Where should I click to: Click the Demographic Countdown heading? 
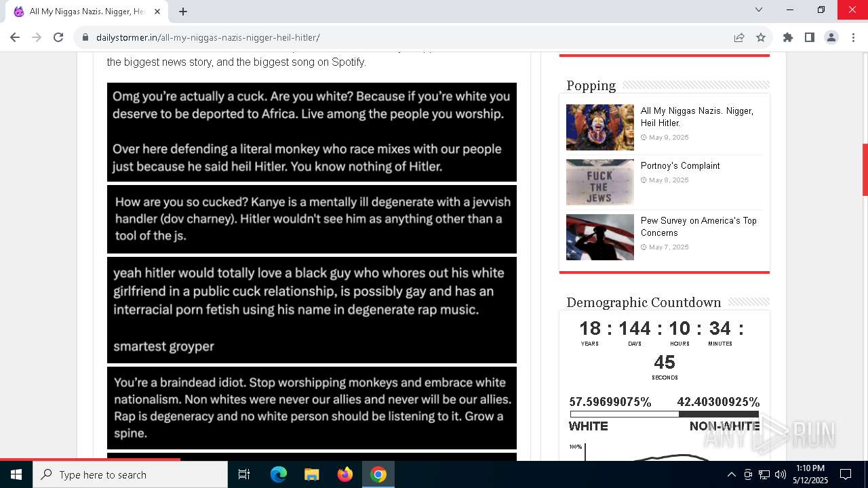tap(644, 302)
